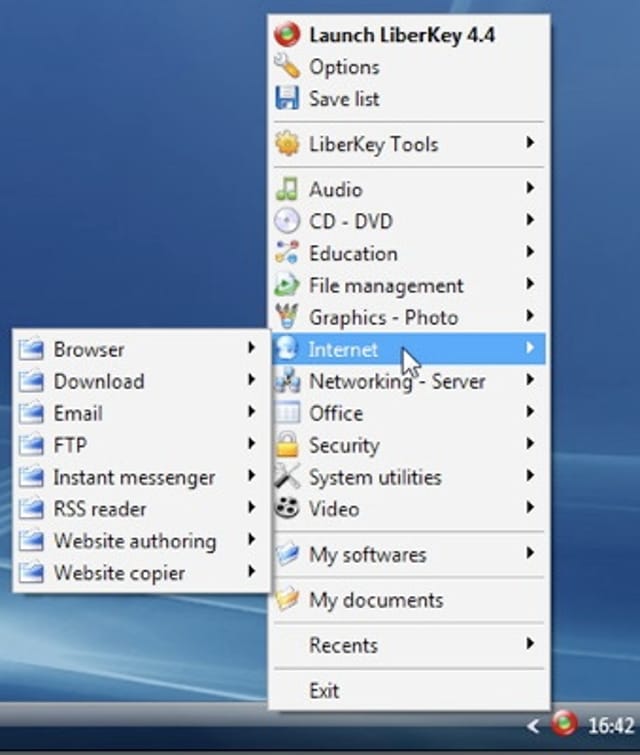Expand the Website copier submenu arrow

coord(251,571)
